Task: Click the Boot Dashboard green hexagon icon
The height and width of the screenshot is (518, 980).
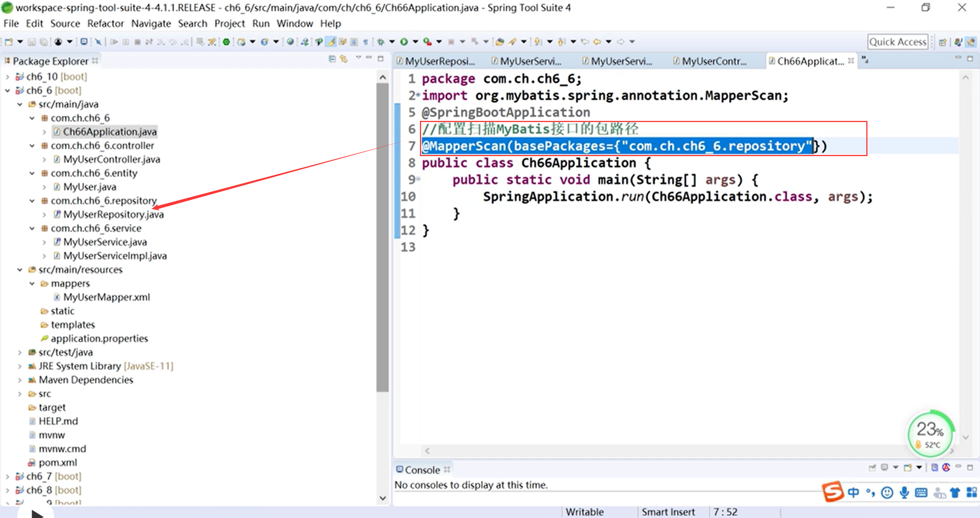Action: click(x=226, y=42)
